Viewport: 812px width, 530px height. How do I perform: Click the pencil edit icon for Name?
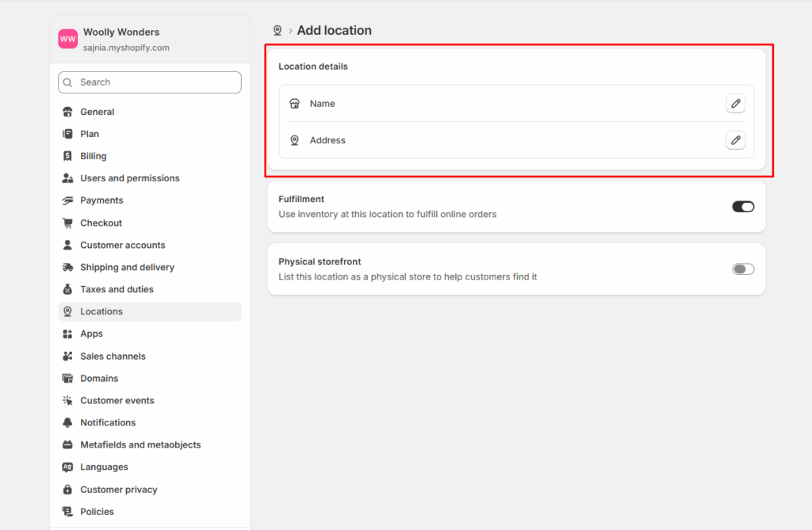735,104
